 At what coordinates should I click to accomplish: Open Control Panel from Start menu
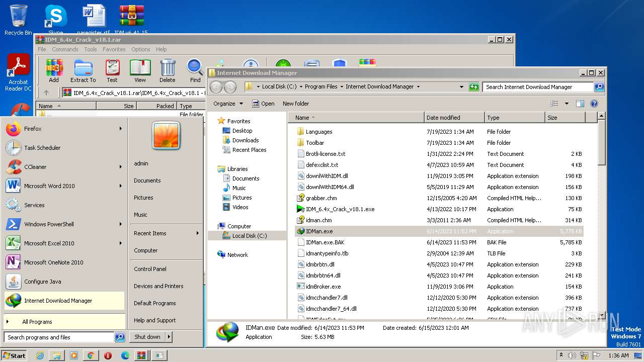[150, 269]
